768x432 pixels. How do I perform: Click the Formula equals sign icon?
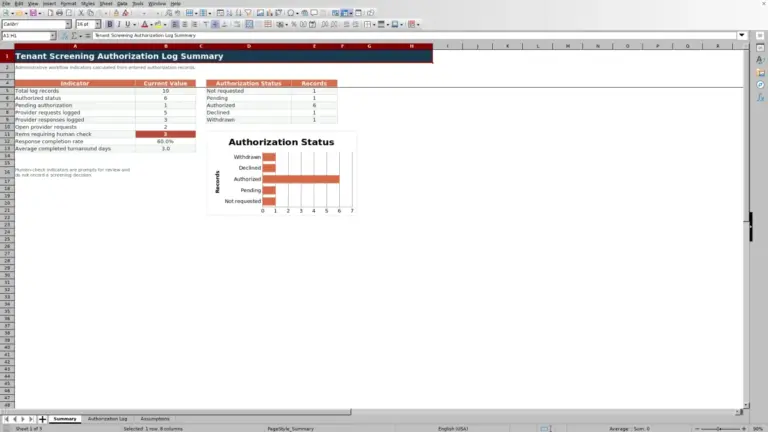click(88, 36)
